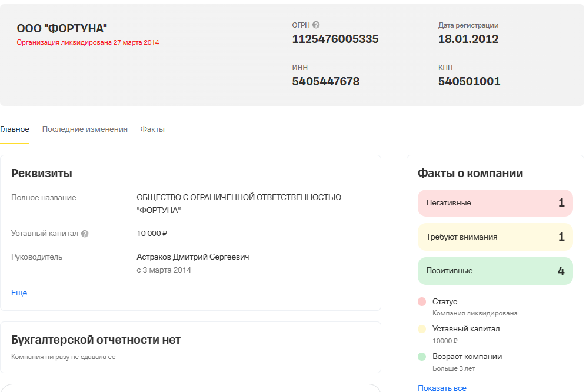View the Позитивные facts section

point(495,271)
